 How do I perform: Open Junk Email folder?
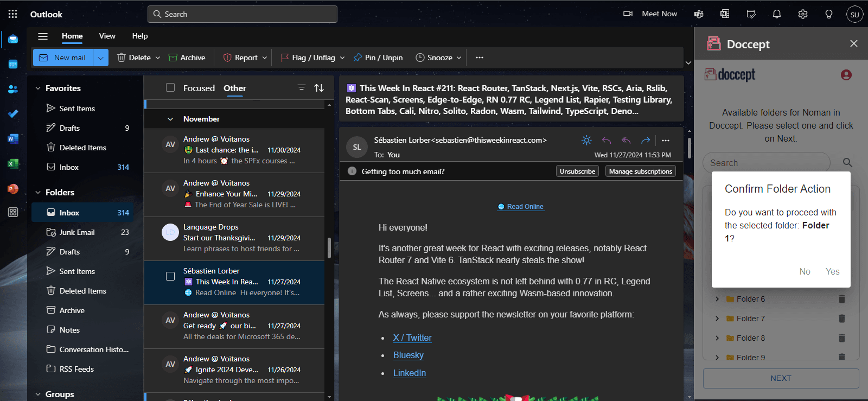[82, 232]
